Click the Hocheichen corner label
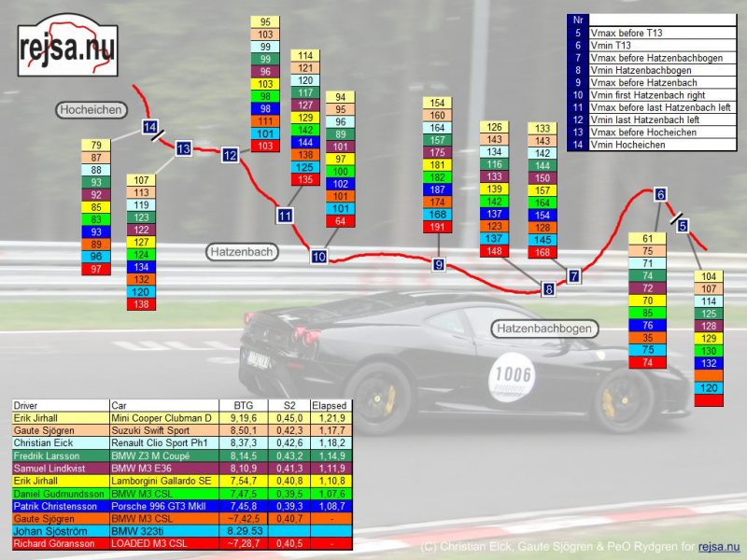Screen dimensions: 747x560 [91, 110]
